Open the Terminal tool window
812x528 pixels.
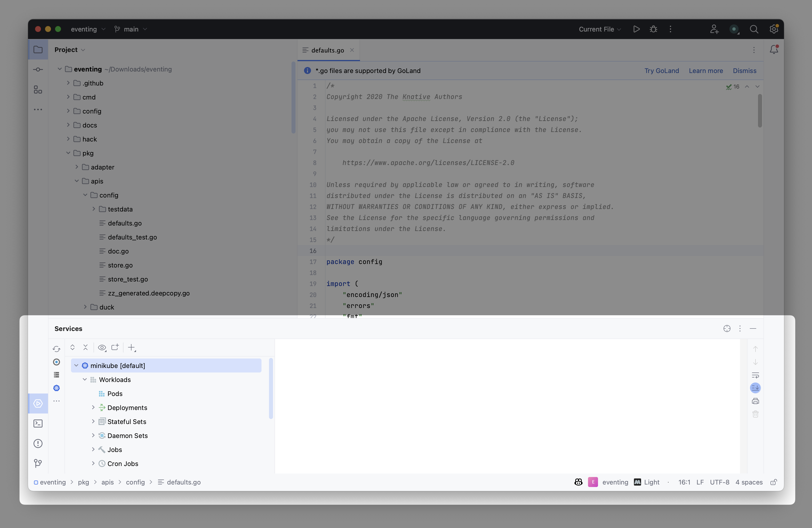pyautogui.click(x=38, y=424)
